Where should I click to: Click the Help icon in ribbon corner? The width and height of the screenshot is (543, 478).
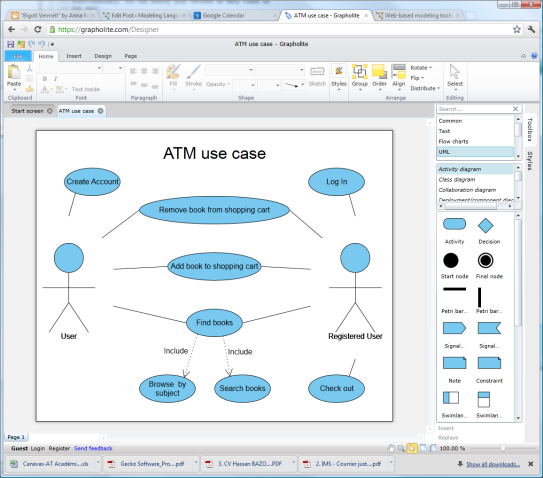click(x=534, y=56)
